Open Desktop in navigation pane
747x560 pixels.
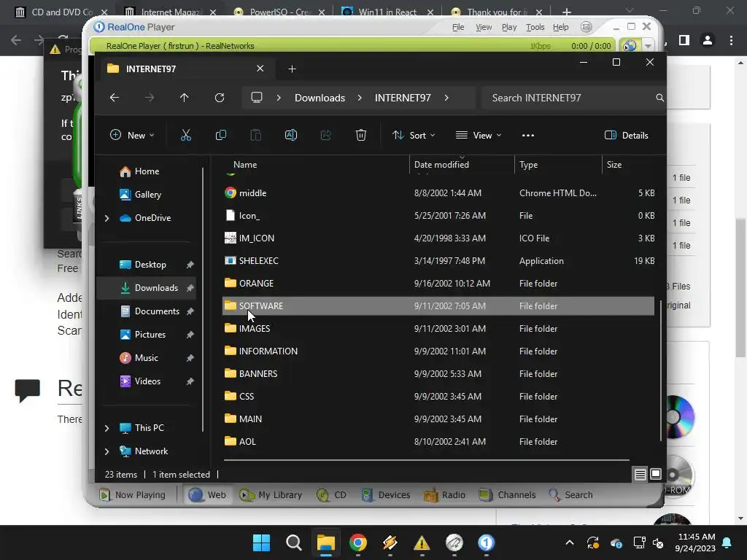tap(147, 264)
